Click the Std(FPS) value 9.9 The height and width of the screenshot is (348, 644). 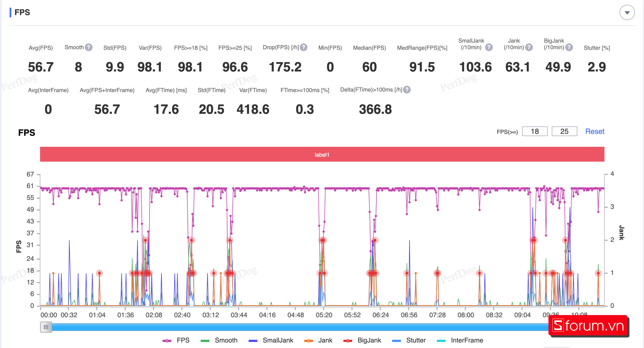click(115, 67)
